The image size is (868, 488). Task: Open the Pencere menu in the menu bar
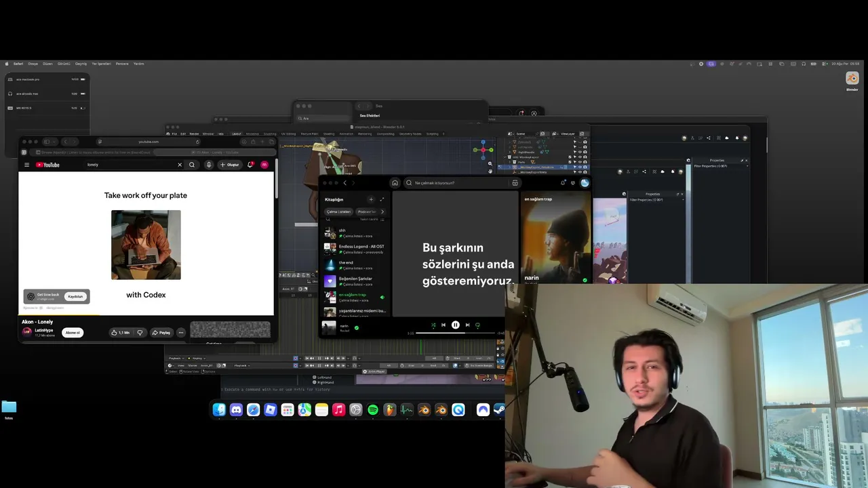click(x=122, y=64)
